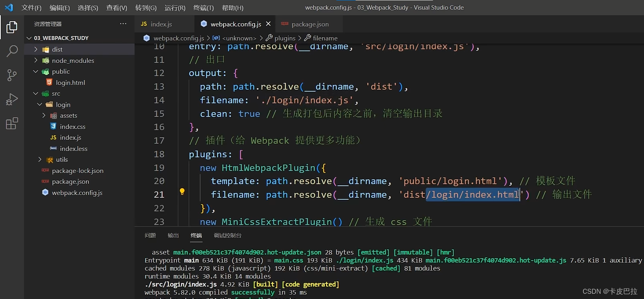
Task: Open the explorer More Actions ellipsis
Action: (123, 24)
